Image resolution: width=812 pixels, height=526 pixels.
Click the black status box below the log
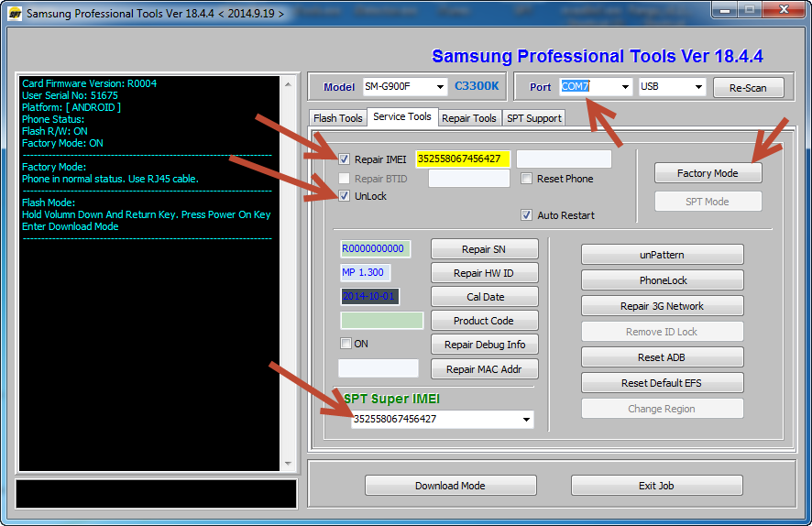click(x=157, y=494)
